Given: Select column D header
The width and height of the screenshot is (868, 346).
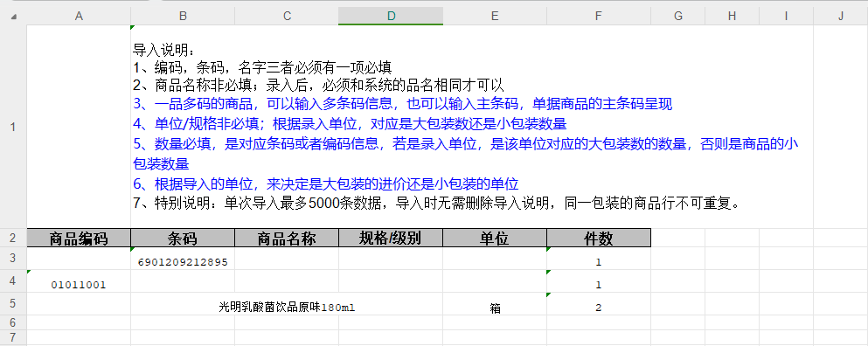Looking at the screenshot, I should tap(391, 16).
